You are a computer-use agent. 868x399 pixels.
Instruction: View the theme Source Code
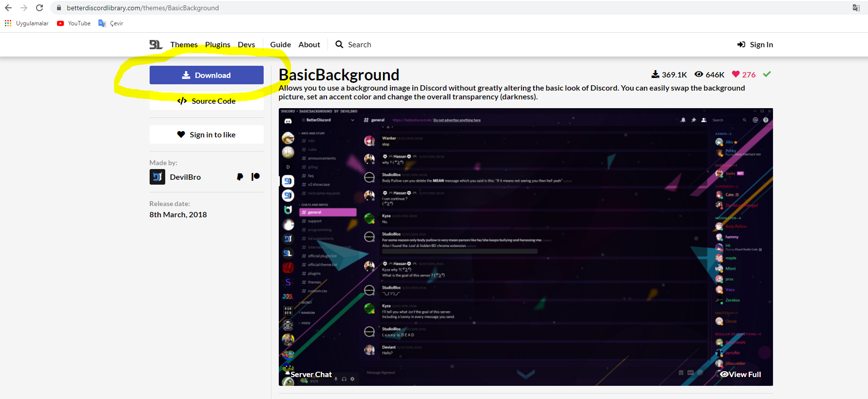point(207,101)
